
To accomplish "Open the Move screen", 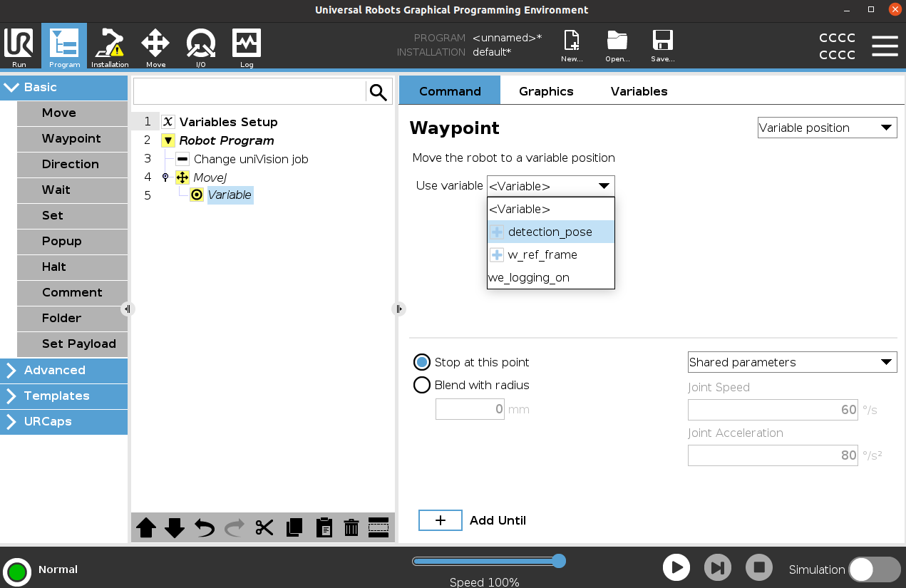I will [x=155, y=48].
